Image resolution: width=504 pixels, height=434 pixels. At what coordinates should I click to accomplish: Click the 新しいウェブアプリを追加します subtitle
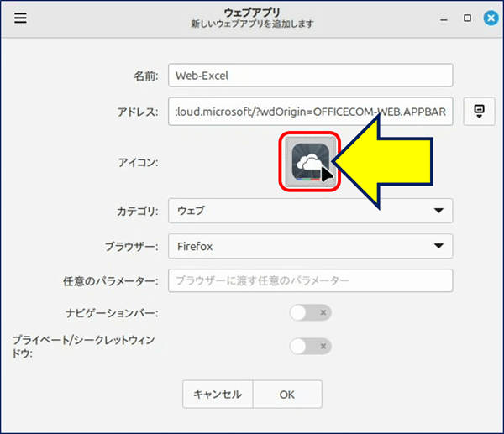point(252,24)
